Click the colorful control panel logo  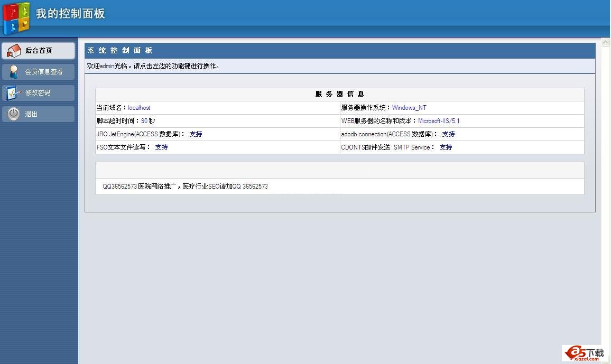tap(16, 17)
